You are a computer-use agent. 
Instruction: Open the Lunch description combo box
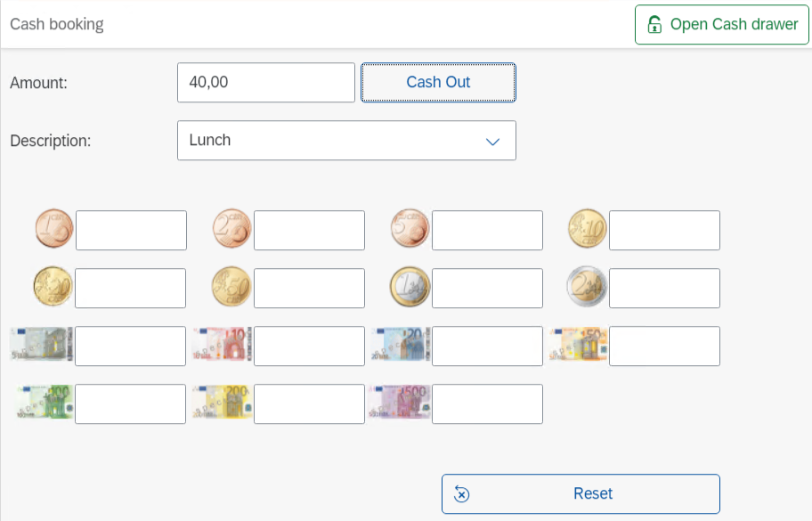329,141
